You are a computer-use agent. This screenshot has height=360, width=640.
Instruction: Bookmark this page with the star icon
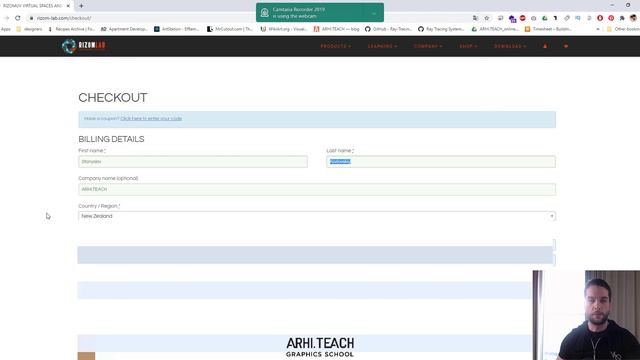click(x=487, y=18)
